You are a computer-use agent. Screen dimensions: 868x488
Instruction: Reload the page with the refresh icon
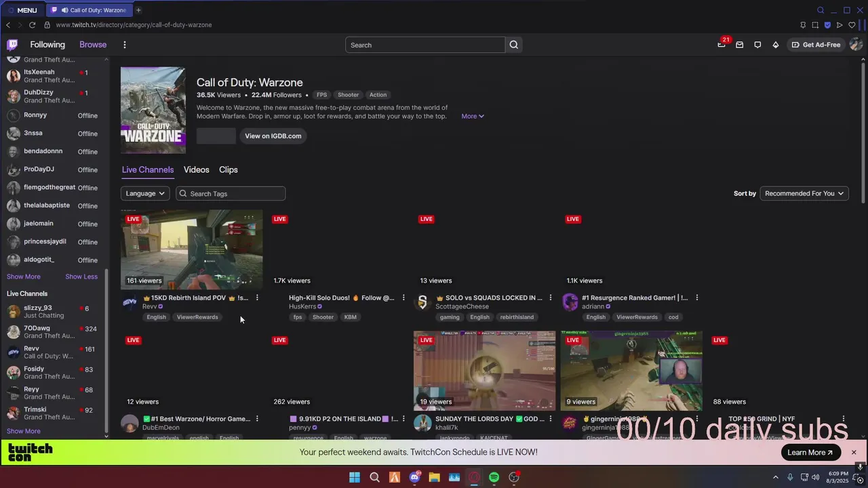(32, 25)
